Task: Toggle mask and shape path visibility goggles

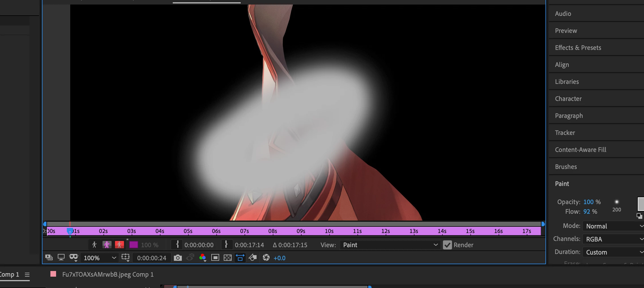Action: click(x=74, y=257)
